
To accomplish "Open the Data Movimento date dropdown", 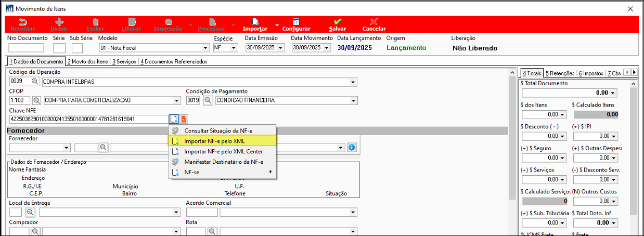I will [x=327, y=48].
